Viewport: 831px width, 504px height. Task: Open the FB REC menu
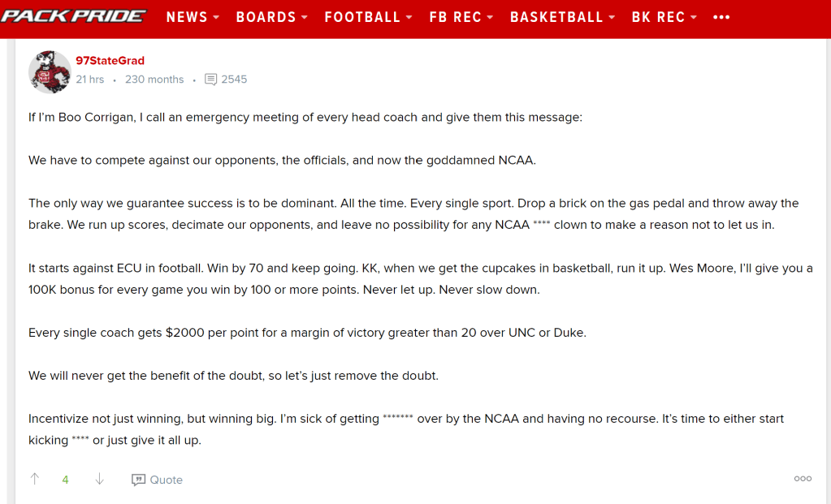click(461, 17)
